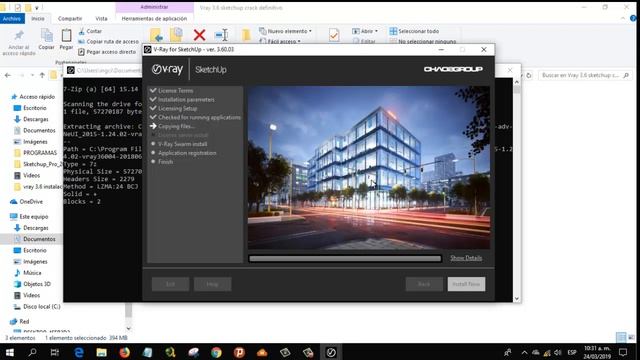
Task: Open Firefox from taskbar
Action: [x=124, y=352]
